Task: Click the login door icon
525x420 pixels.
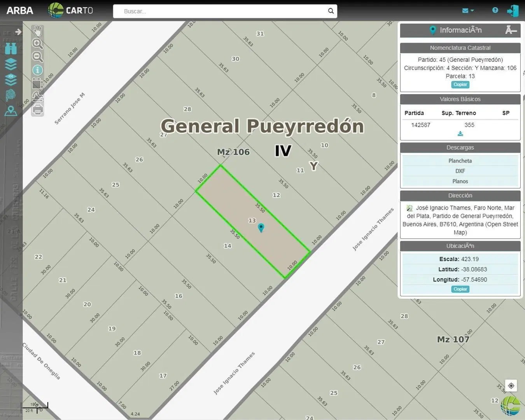Action: point(513,10)
